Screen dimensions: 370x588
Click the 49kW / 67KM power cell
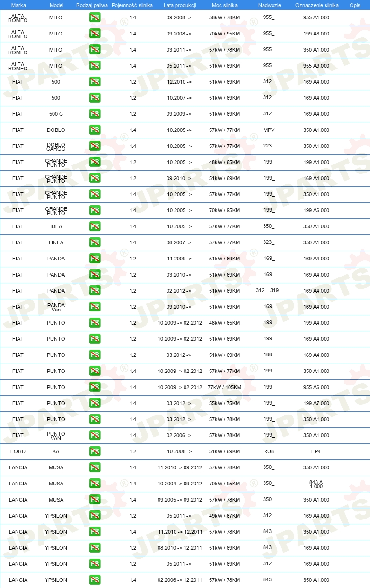tap(224, 516)
